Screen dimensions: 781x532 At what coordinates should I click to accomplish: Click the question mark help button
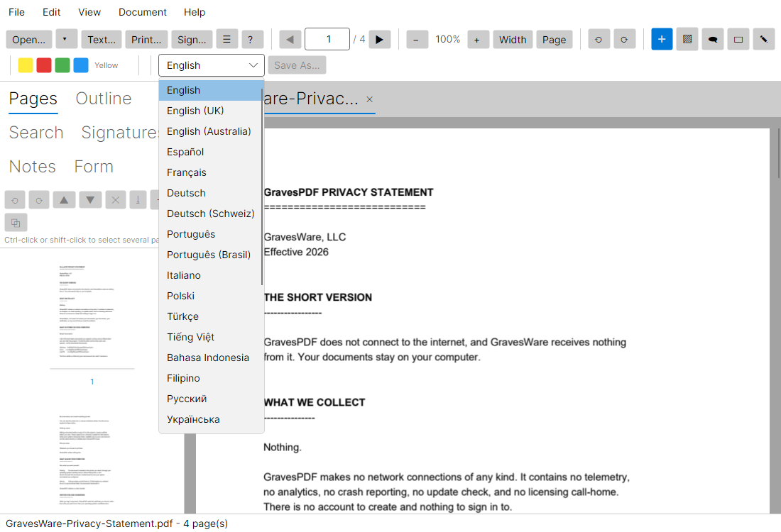pos(252,39)
